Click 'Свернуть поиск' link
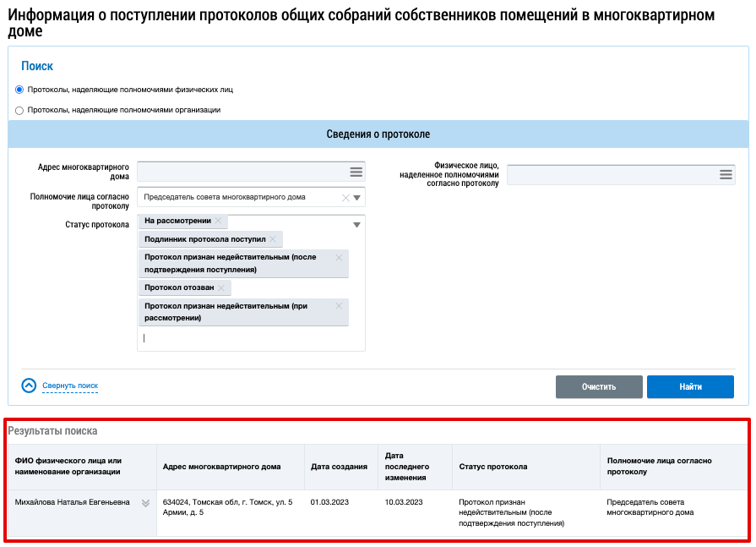 70,386
